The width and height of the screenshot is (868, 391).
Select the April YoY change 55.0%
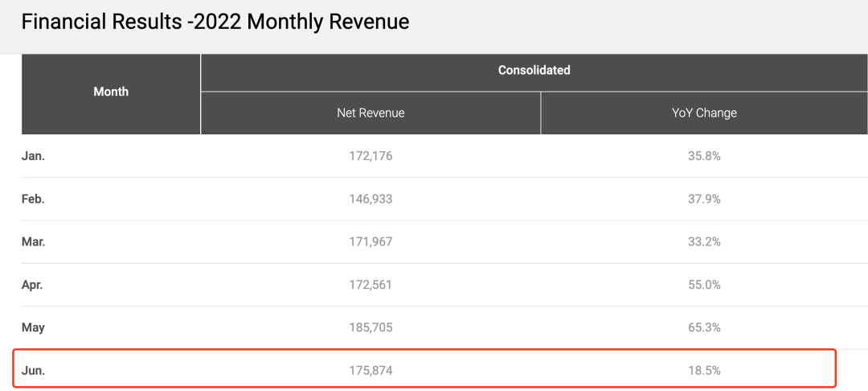(x=704, y=285)
